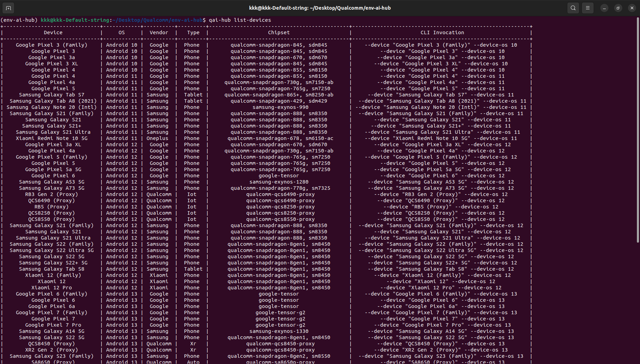Click the qualcomm-snapdragon-429 chipset entry

tap(279, 101)
